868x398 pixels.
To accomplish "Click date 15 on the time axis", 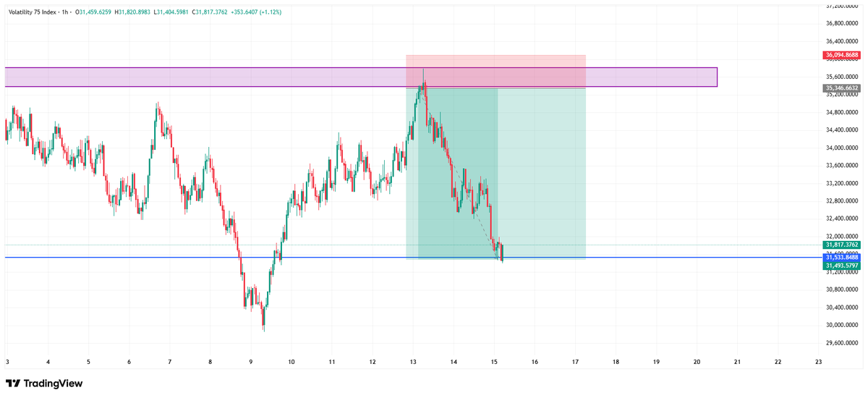I will (x=494, y=360).
